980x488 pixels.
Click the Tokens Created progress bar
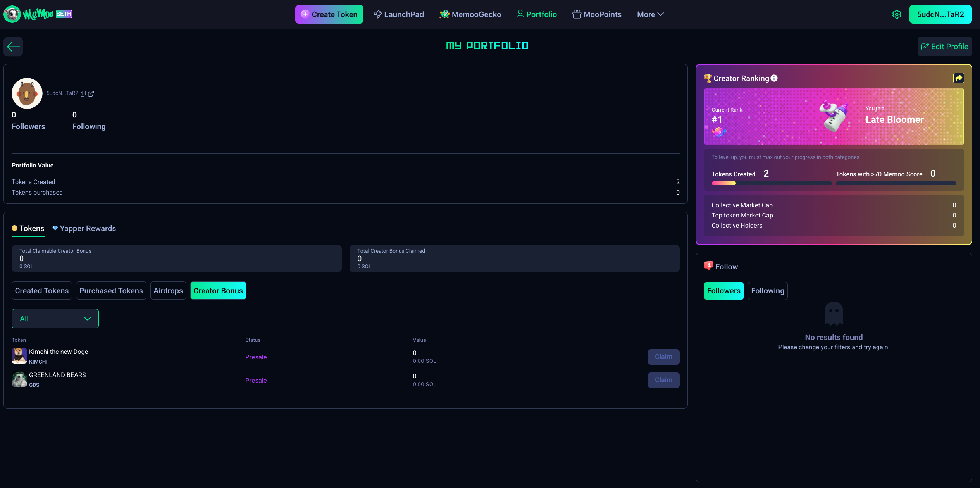(771, 183)
